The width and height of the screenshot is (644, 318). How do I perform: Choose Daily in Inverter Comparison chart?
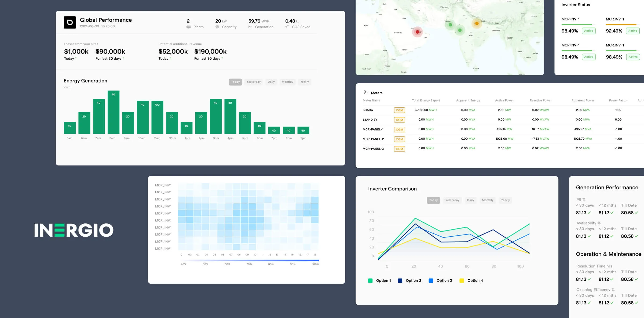[x=470, y=200]
